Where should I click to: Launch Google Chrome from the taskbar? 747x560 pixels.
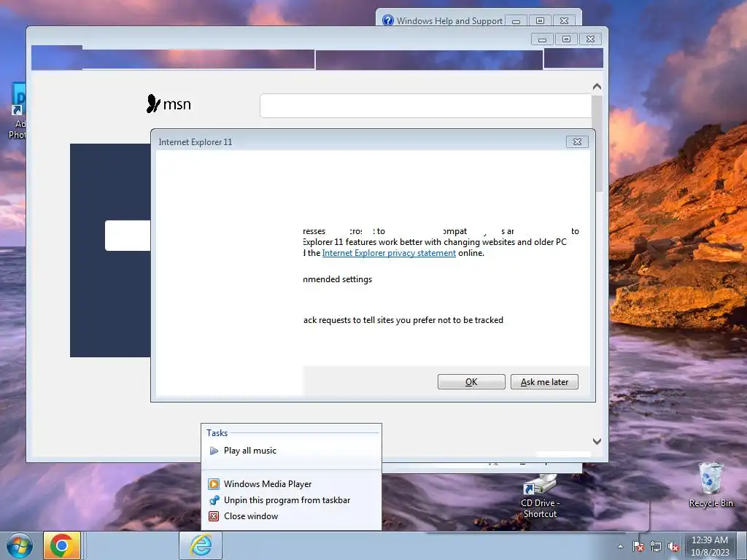61,545
